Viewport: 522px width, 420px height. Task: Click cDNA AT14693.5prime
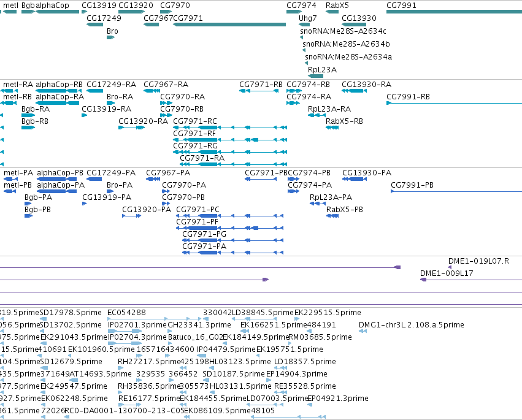[101, 374]
